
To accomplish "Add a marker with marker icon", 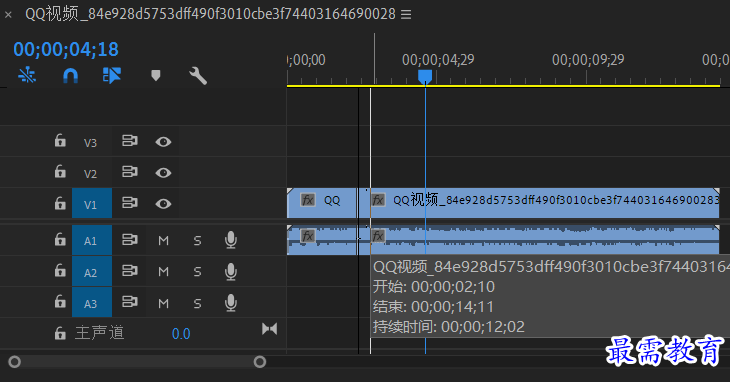I will click(x=156, y=75).
